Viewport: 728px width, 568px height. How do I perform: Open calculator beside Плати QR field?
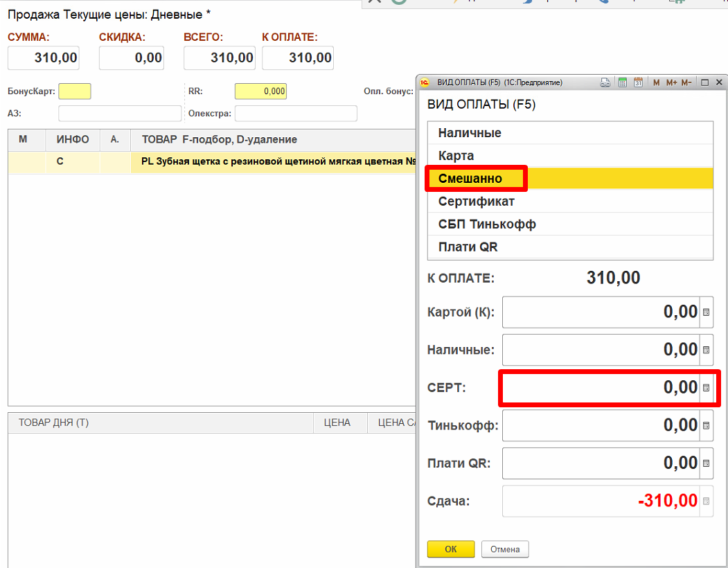pos(706,463)
